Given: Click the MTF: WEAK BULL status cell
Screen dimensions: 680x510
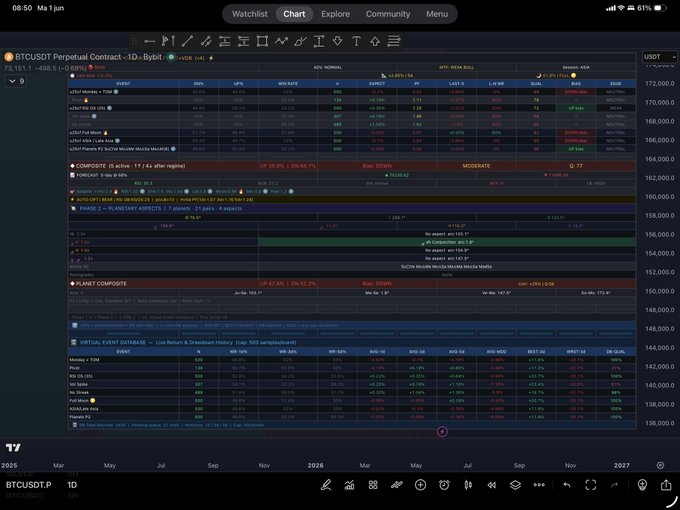Looking at the screenshot, I should [x=457, y=67].
